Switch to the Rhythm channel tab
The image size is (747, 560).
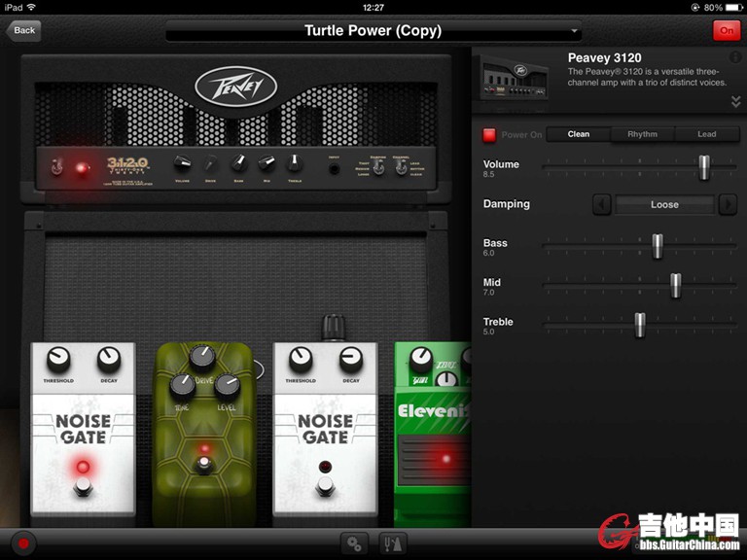[642, 134]
